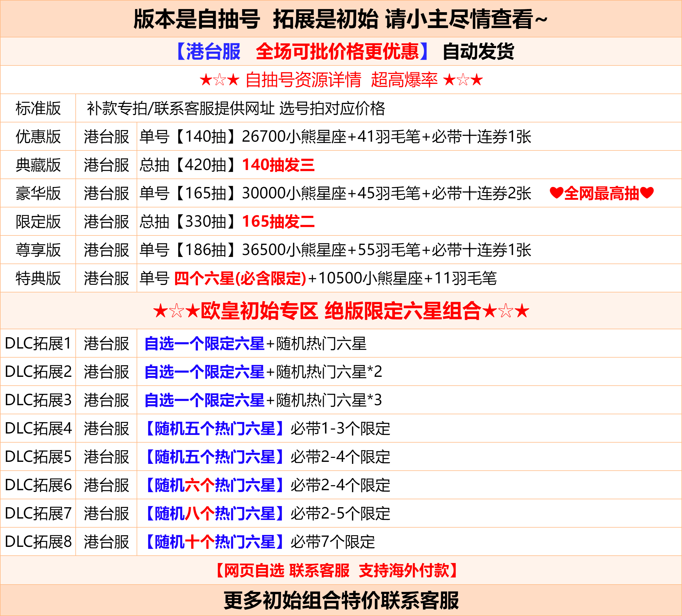
Task: Click the blue 港台服 header text
Action: [x=213, y=52]
